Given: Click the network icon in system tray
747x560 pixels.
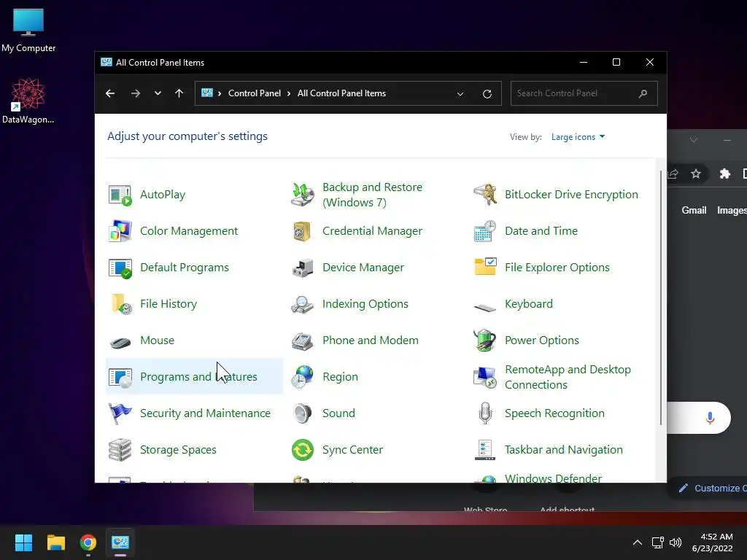Looking at the screenshot, I should 658,542.
